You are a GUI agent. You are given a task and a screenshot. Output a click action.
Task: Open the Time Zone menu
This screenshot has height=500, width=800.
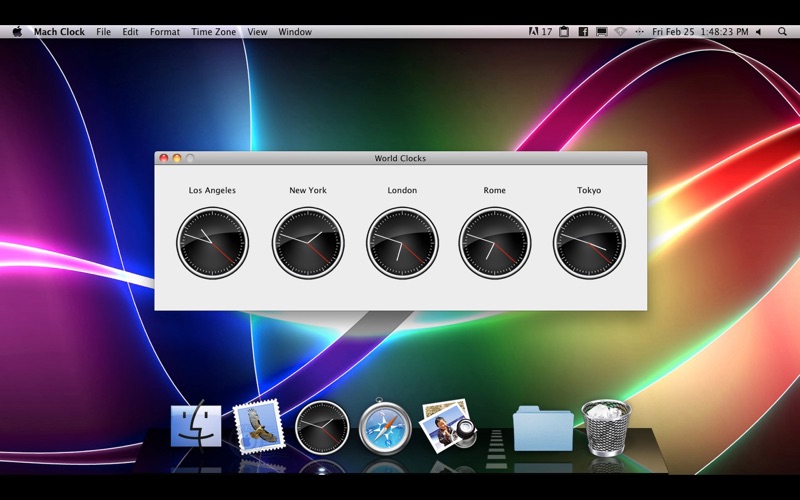click(x=214, y=32)
